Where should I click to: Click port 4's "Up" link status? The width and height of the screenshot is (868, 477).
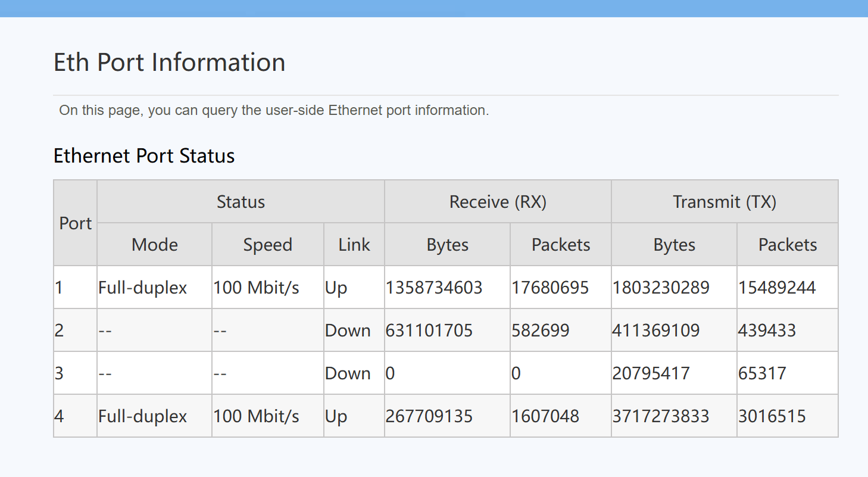click(354, 416)
